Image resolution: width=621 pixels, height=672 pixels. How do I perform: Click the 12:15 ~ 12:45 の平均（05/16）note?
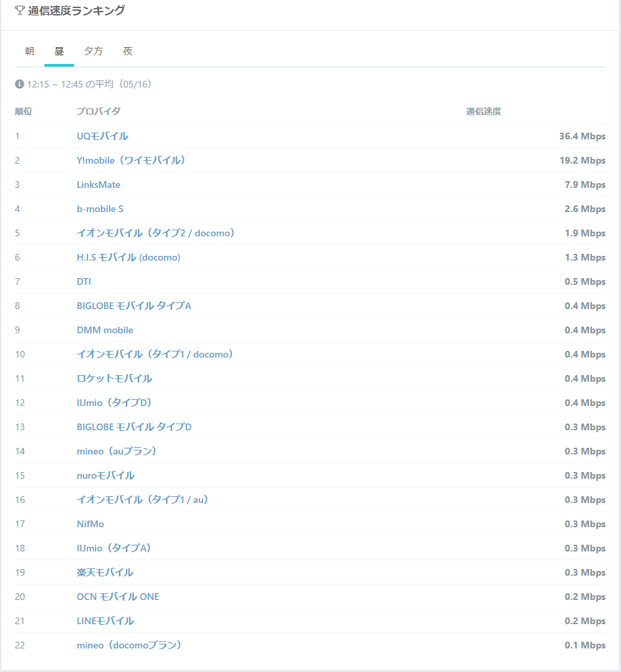click(x=89, y=84)
